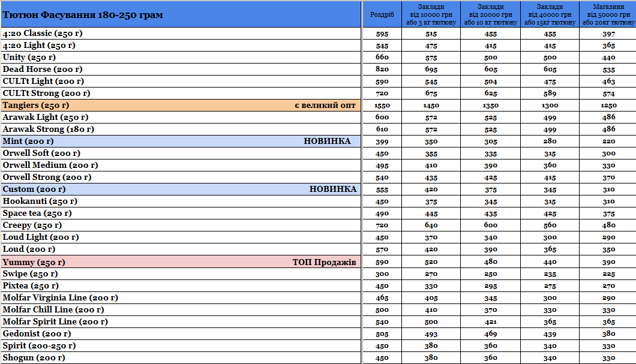Select the Tangiers shop price 1250

(608, 106)
